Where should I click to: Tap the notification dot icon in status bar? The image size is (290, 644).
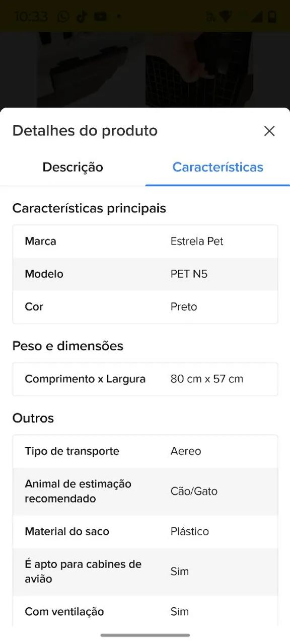point(118,17)
